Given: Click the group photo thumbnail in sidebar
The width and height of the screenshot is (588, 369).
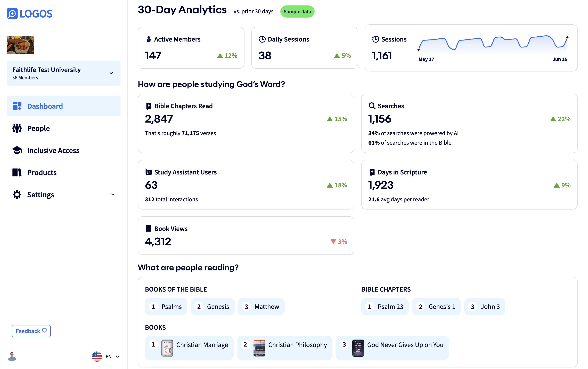Looking at the screenshot, I should 20,45.
